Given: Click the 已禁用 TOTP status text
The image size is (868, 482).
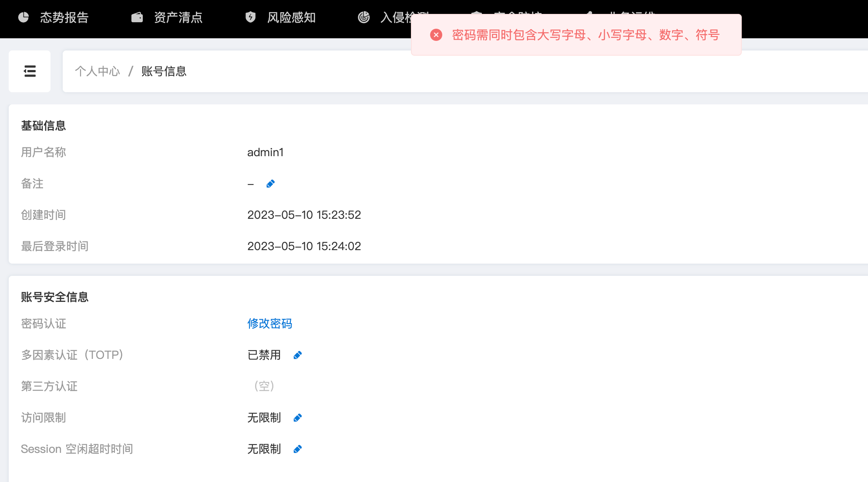Looking at the screenshot, I should pos(264,355).
